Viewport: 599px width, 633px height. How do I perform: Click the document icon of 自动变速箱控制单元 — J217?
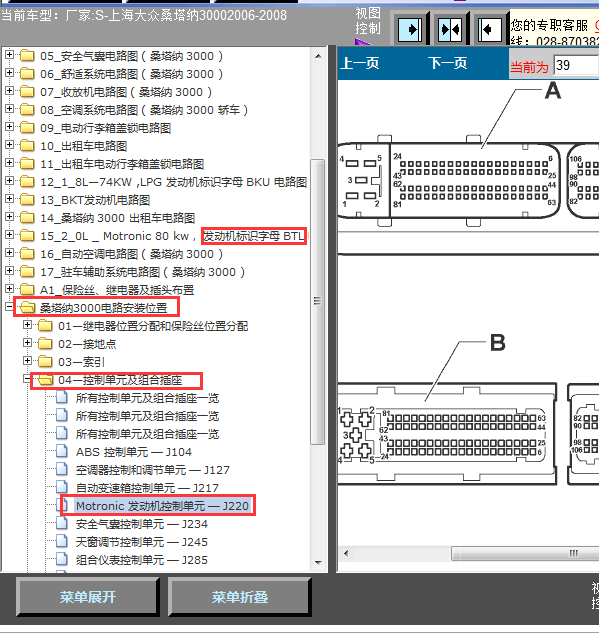pyautogui.click(x=62, y=487)
